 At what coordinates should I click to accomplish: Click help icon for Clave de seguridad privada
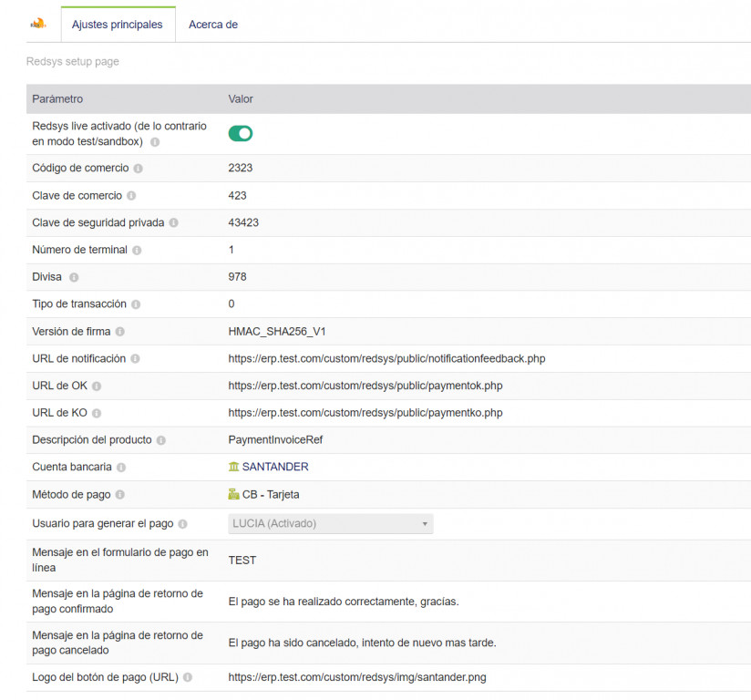(173, 222)
